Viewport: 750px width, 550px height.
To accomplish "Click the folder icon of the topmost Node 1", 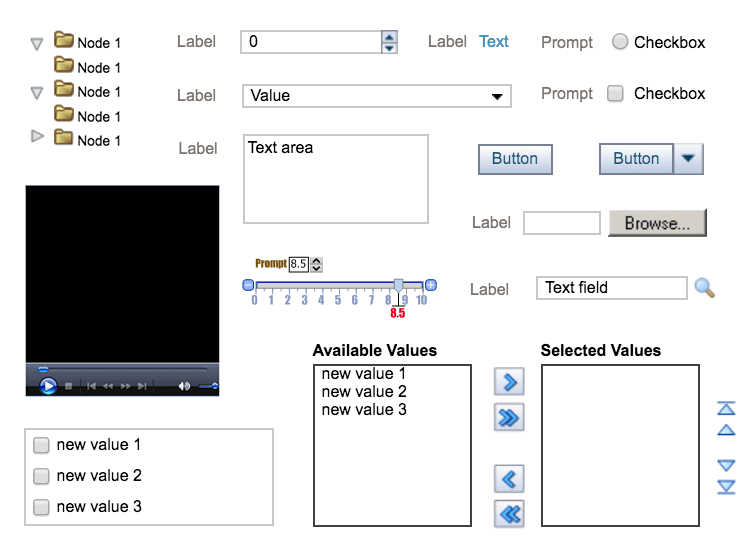I will [x=64, y=40].
